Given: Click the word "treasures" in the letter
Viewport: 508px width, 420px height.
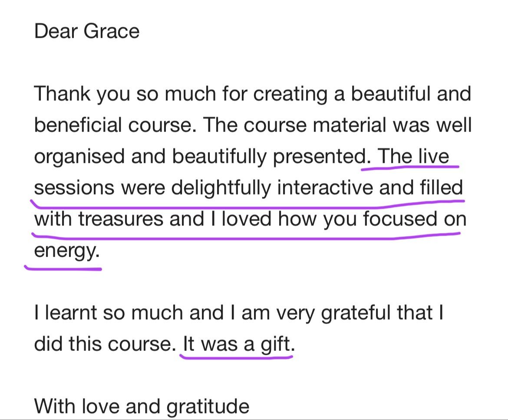Looking at the screenshot, I should click(x=120, y=219).
